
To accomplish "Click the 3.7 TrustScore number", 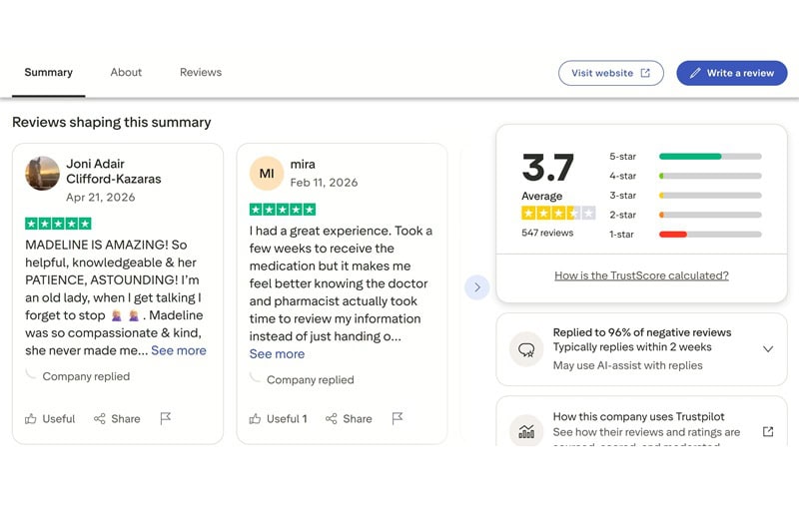I will coord(547,167).
